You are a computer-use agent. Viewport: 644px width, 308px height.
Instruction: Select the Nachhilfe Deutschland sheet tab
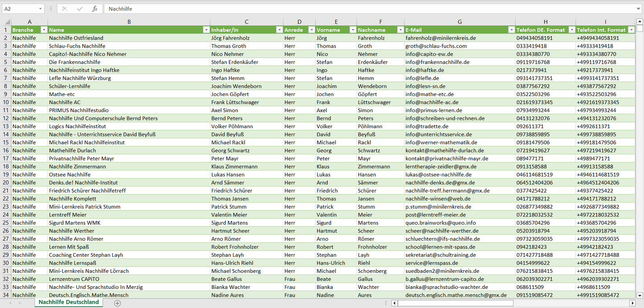(x=69, y=302)
